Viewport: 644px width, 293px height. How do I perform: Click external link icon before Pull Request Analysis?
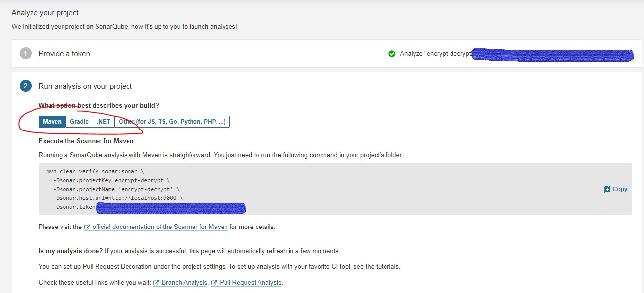(x=214, y=283)
